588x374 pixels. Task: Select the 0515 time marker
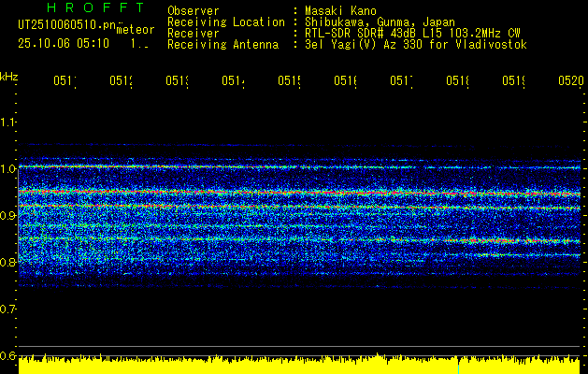point(289,80)
